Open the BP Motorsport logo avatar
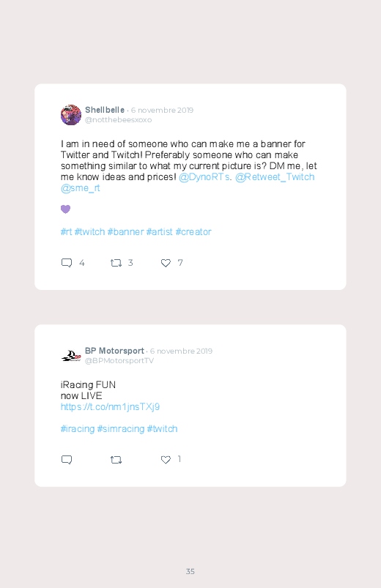Image resolution: width=381 pixels, height=588 pixels. point(71,355)
